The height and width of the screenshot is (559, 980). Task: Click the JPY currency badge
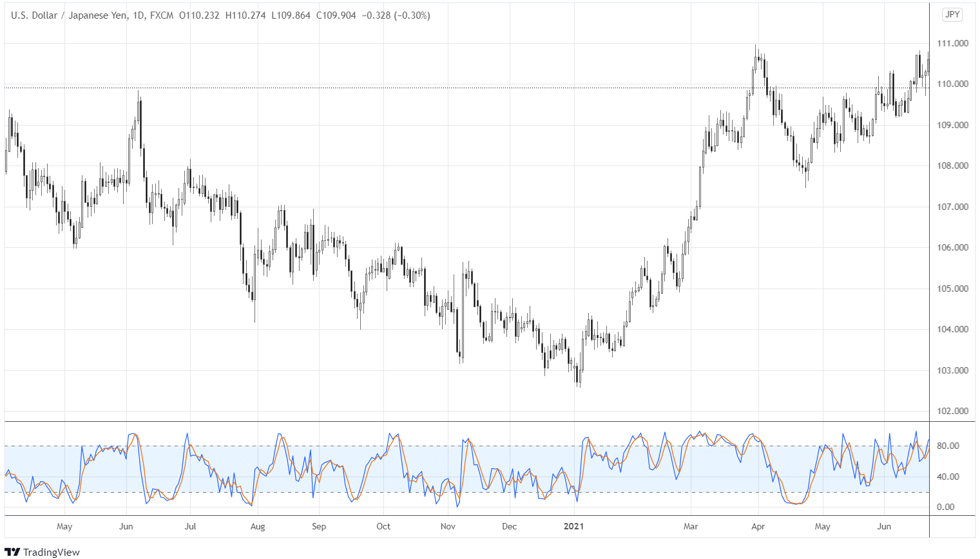952,15
